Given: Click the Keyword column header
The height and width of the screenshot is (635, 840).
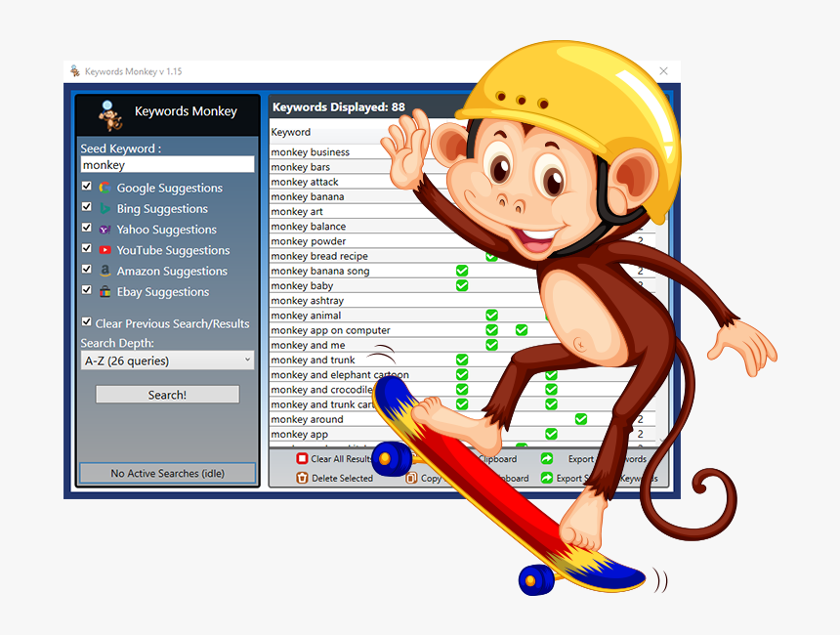Looking at the screenshot, I should click(x=290, y=132).
